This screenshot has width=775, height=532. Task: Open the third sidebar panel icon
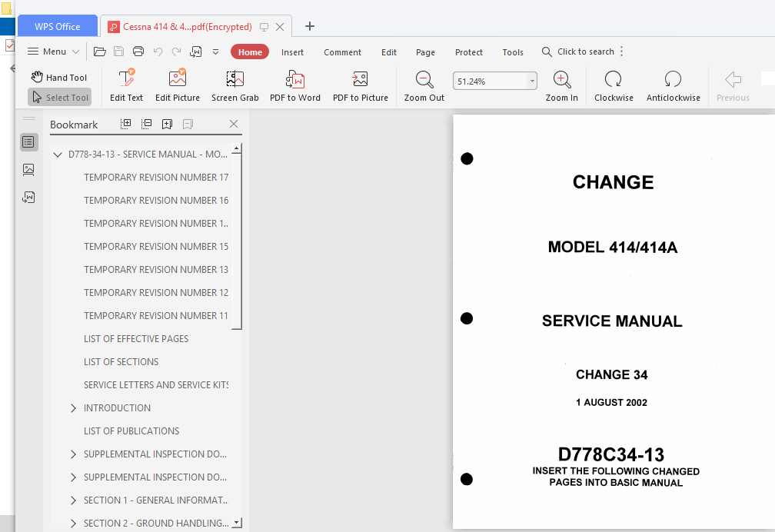tap(28, 198)
